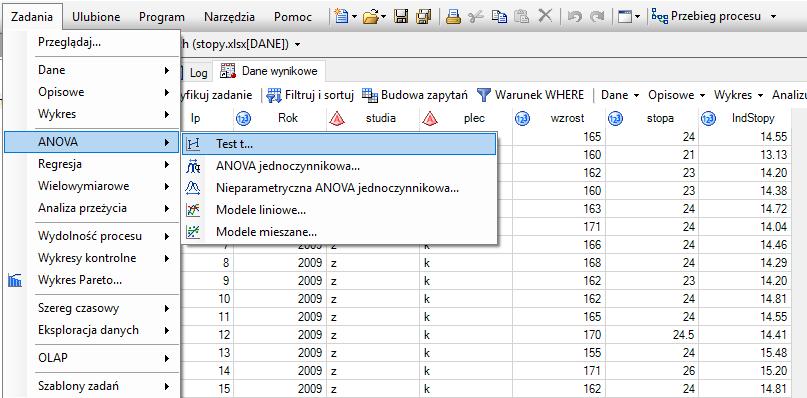Expand the Dane submenu in Zadania menu
This screenshot has height=398, width=807.
pyautogui.click(x=92, y=70)
